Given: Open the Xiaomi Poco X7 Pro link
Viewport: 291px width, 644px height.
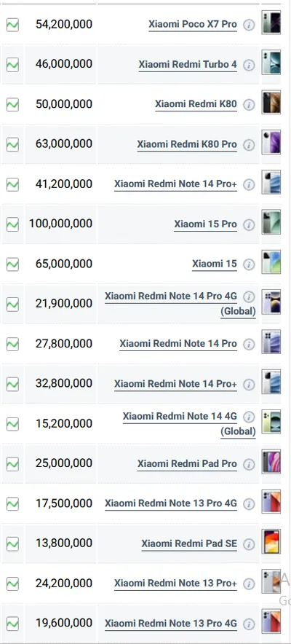Looking at the screenshot, I should [x=193, y=24].
